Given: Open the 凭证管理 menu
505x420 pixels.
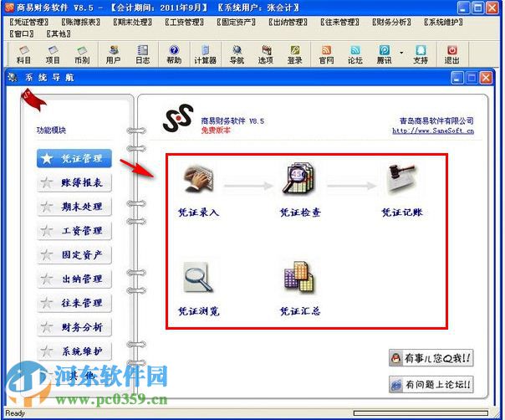Looking at the screenshot, I should coord(29,23).
